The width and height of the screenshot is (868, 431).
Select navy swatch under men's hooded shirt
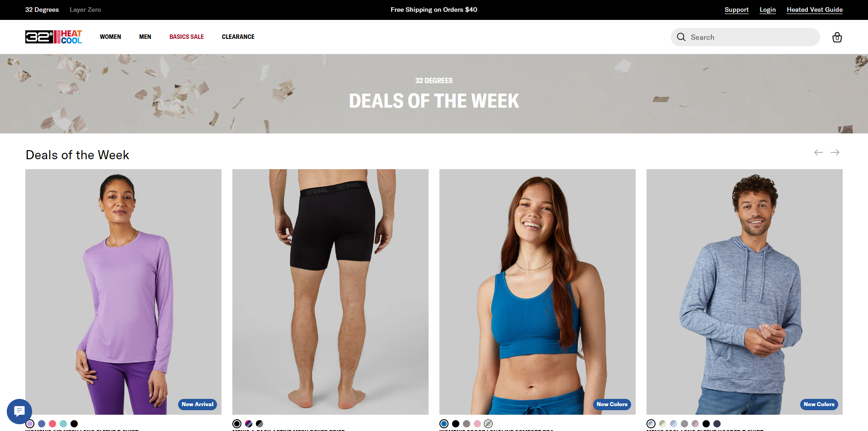pos(717,424)
